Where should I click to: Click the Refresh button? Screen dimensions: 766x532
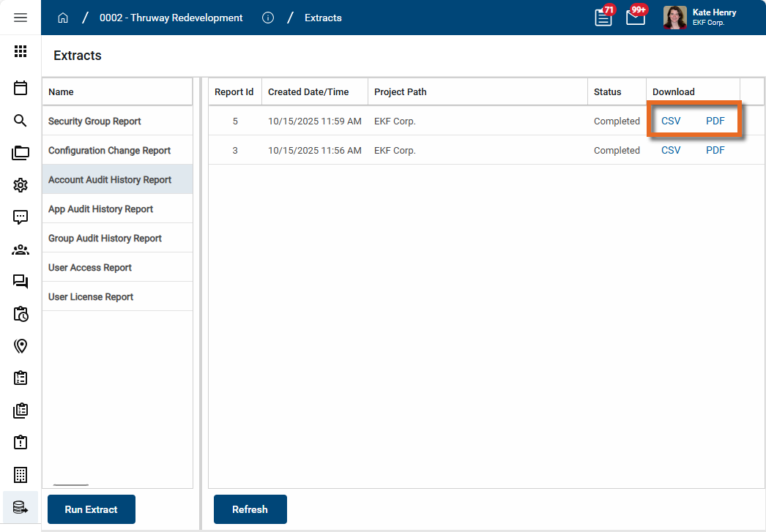click(250, 509)
